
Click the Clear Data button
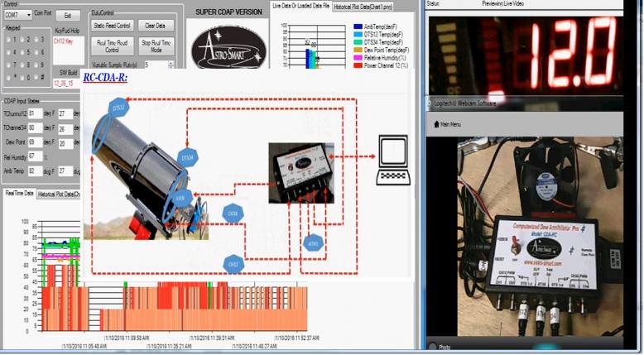coord(156,26)
